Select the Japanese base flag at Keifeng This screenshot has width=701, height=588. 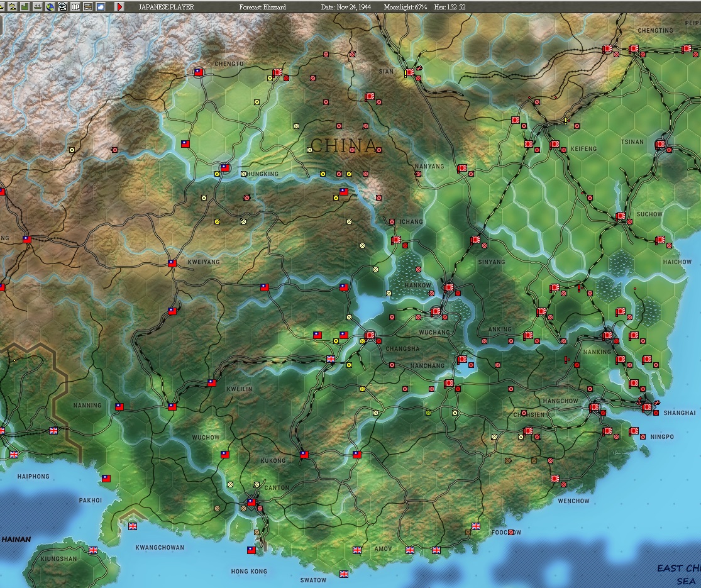tap(555, 144)
